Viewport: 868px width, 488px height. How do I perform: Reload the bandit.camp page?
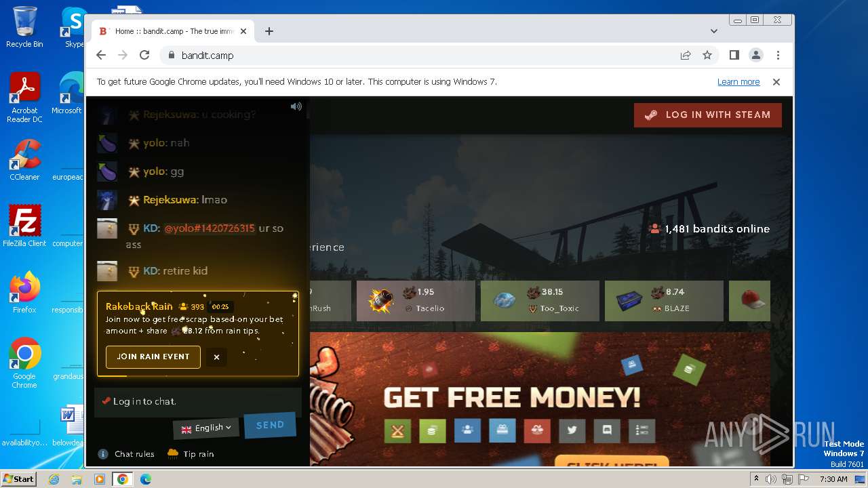(x=144, y=56)
